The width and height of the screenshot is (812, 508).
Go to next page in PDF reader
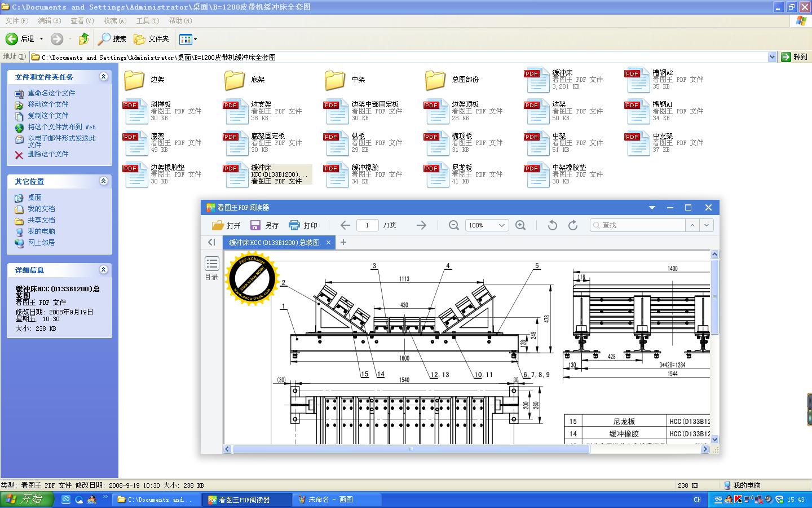(421, 225)
